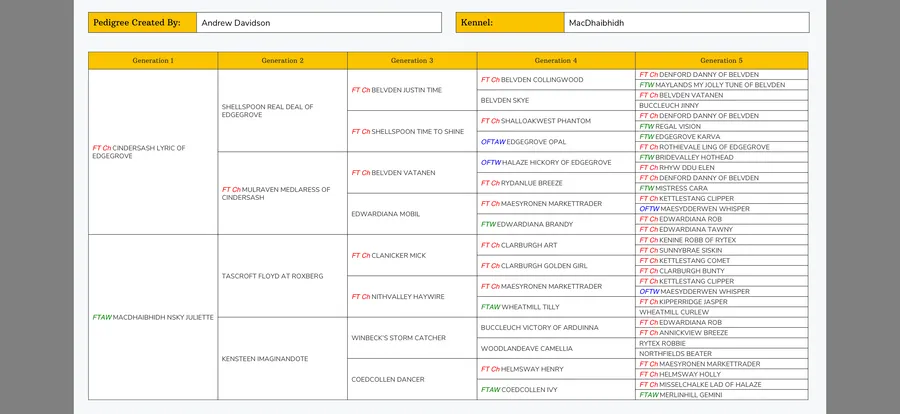
Task: Select the Generation 3 column header
Action: 412,61
